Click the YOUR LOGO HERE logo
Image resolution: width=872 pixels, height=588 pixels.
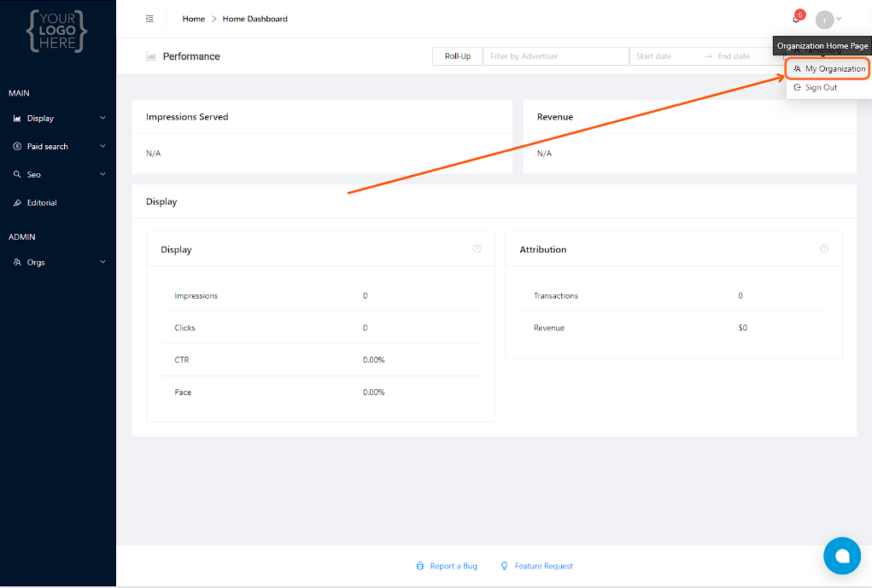pos(56,31)
